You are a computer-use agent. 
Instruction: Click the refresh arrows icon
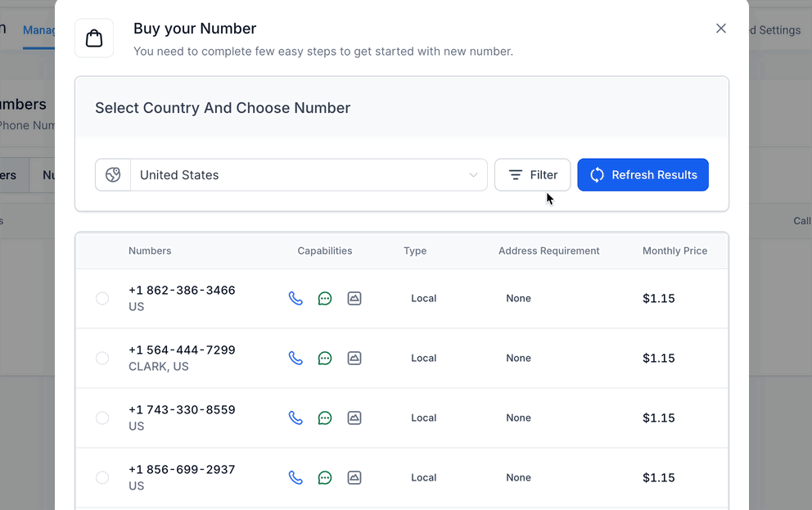(x=597, y=175)
